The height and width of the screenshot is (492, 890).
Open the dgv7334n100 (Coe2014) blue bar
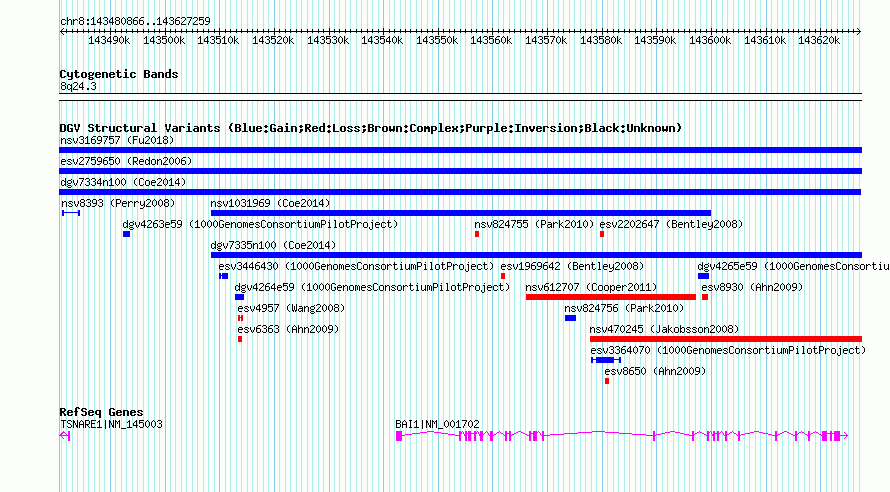tap(460, 192)
